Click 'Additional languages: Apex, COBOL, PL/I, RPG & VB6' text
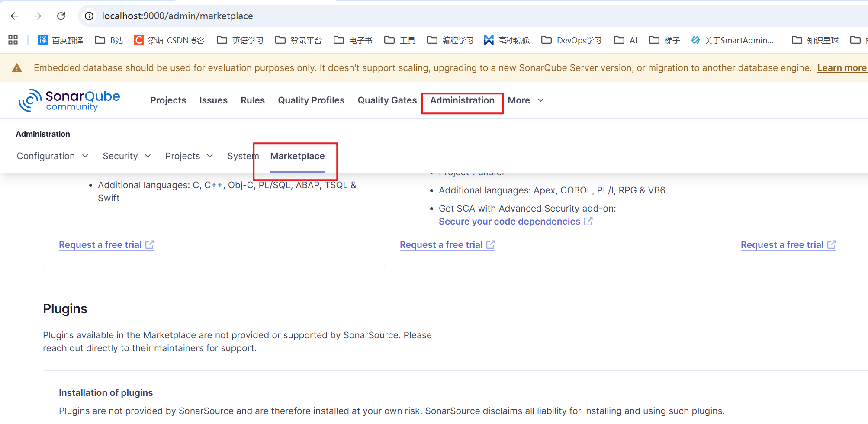Screen dimensions: 868x424 [x=552, y=190]
